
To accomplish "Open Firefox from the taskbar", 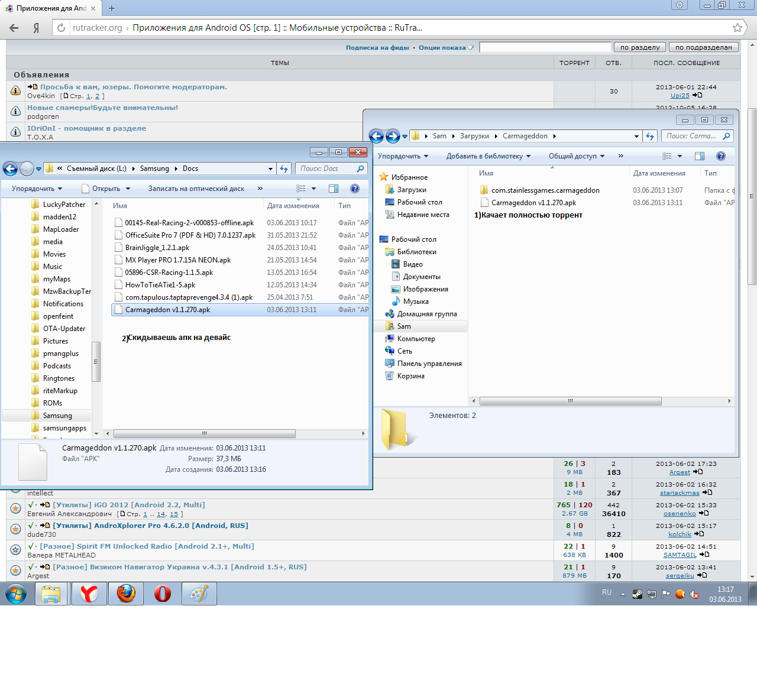I will pyautogui.click(x=126, y=594).
